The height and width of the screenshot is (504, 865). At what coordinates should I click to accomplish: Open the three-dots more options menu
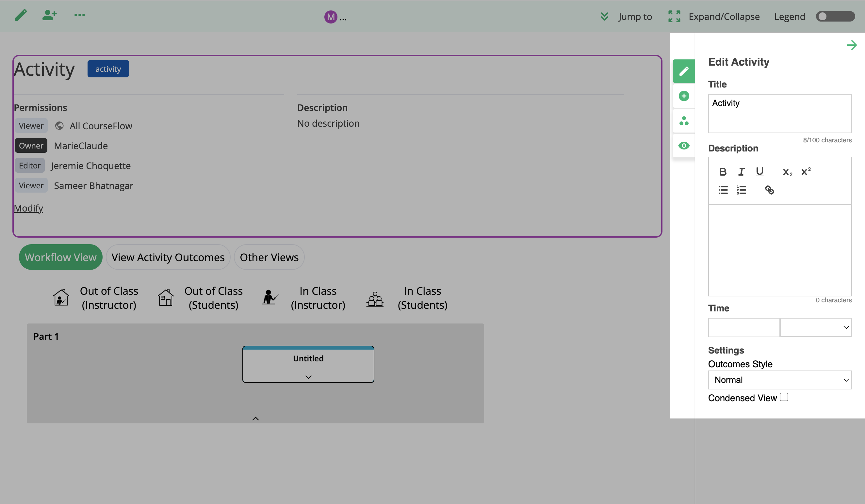[x=80, y=15]
